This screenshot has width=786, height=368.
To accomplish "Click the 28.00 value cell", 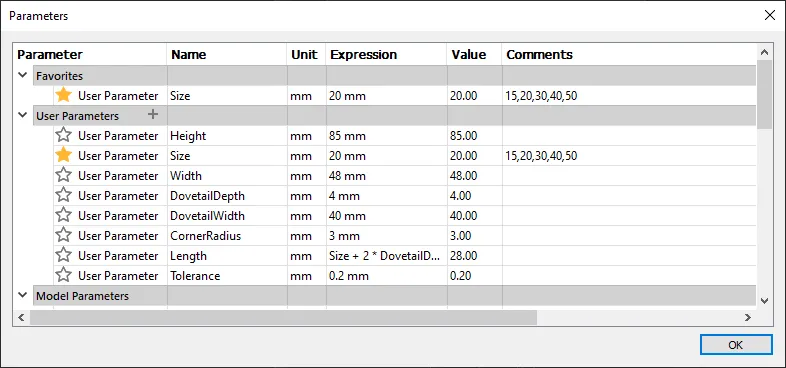I will click(474, 256).
